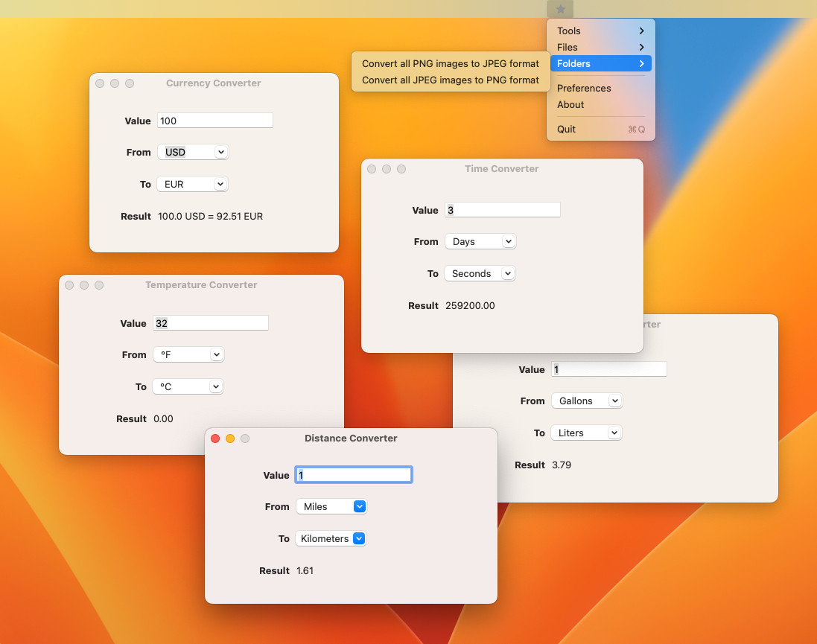Screen dimensions: 817x644
Task: Click the Value field in Currency Converter
Action: pos(214,121)
